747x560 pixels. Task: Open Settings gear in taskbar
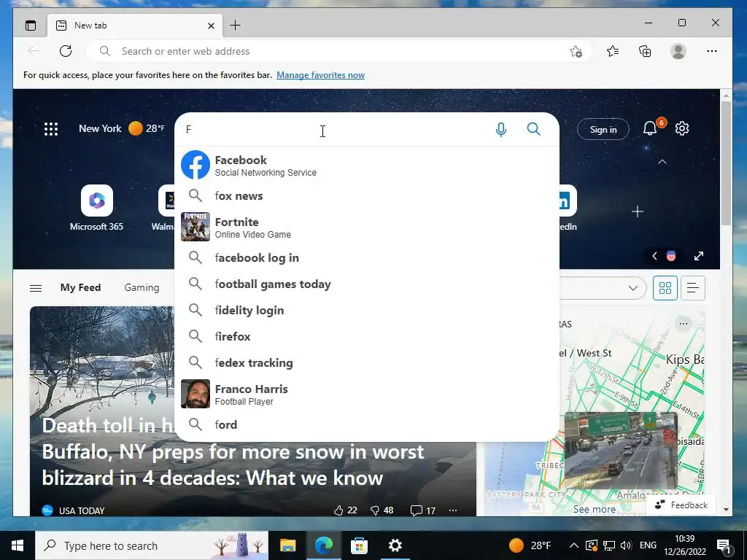pyautogui.click(x=395, y=545)
